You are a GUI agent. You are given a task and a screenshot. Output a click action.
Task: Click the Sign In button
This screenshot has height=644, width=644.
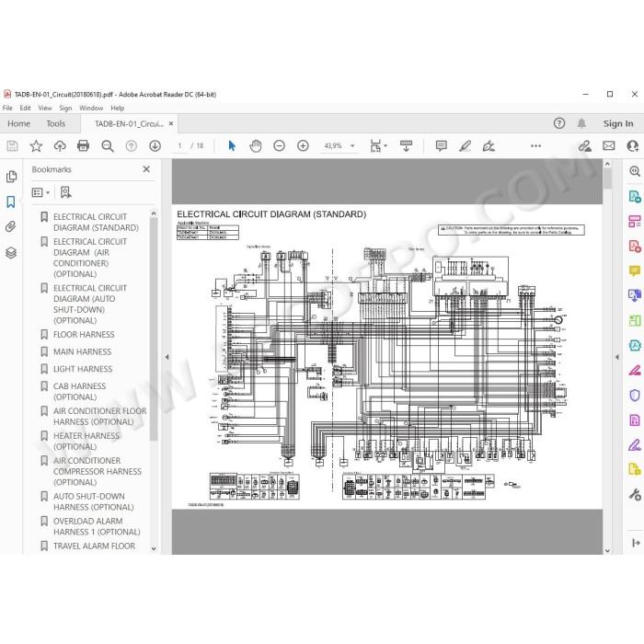(x=618, y=123)
